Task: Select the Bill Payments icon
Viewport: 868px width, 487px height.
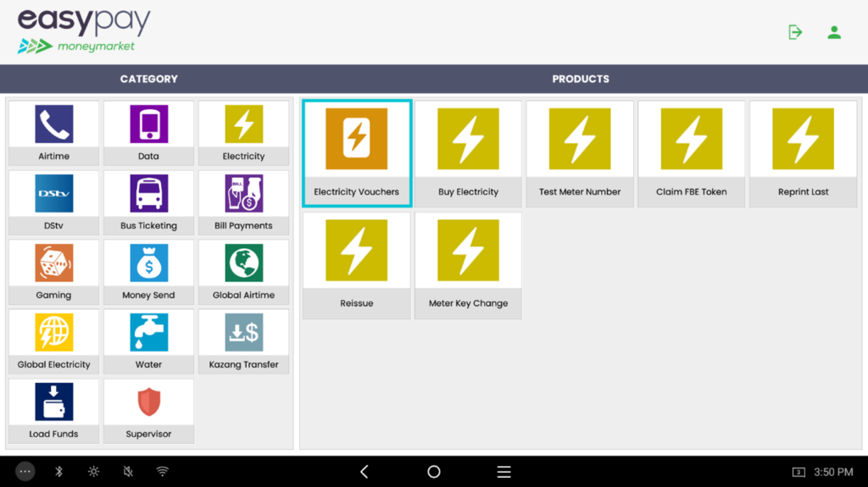Action: pyautogui.click(x=243, y=202)
